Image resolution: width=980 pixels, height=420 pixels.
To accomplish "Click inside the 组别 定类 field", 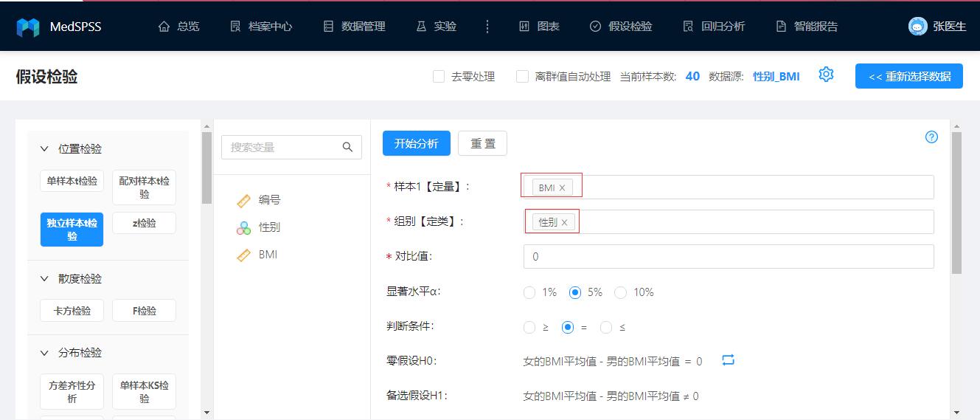I will point(729,222).
